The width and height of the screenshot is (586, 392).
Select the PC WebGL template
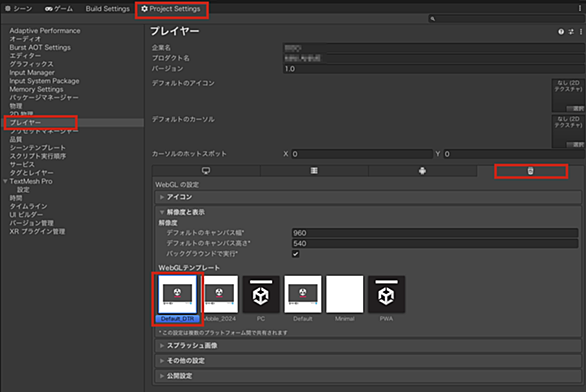(x=261, y=298)
